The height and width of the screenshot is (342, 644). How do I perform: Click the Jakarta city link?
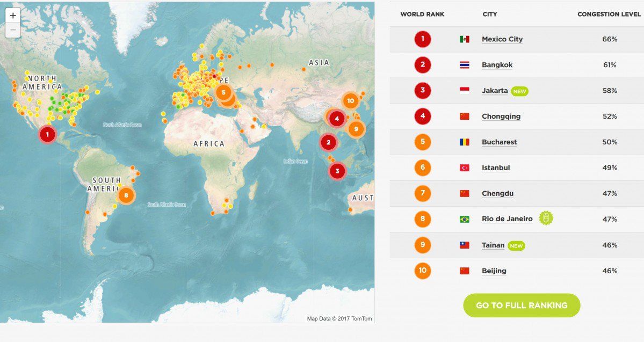coord(494,91)
